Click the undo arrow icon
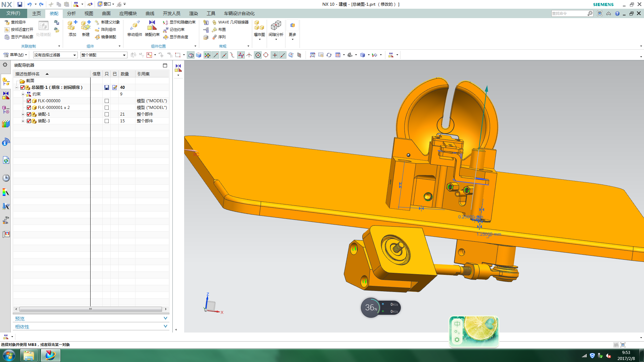Screen dimensions: 644x362 (30, 4)
